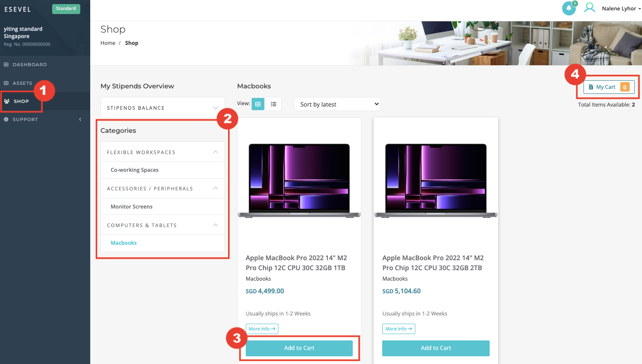The height and width of the screenshot is (364, 642).
Task: Switch to grid view icon
Action: point(258,104)
